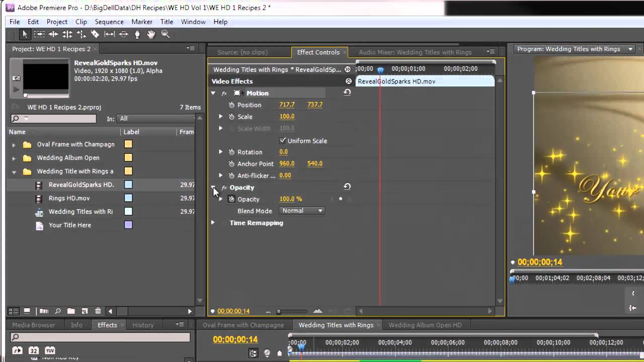The height and width of the screenshot is (362, 644).
Task: Expand Oval Frame with Champagne bin
Action: click(14, 145)
